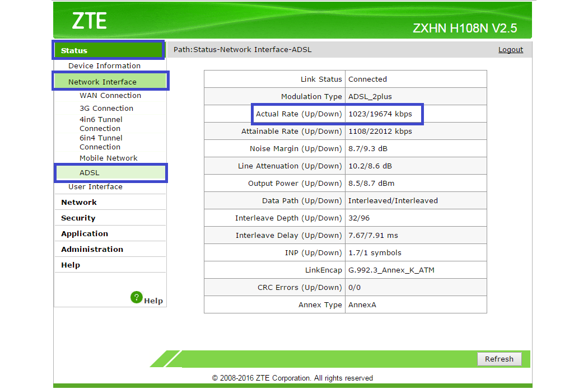Click the ZTE Corporation copyright notice
This screenshot has width=588, height=389.
point(292,378)
